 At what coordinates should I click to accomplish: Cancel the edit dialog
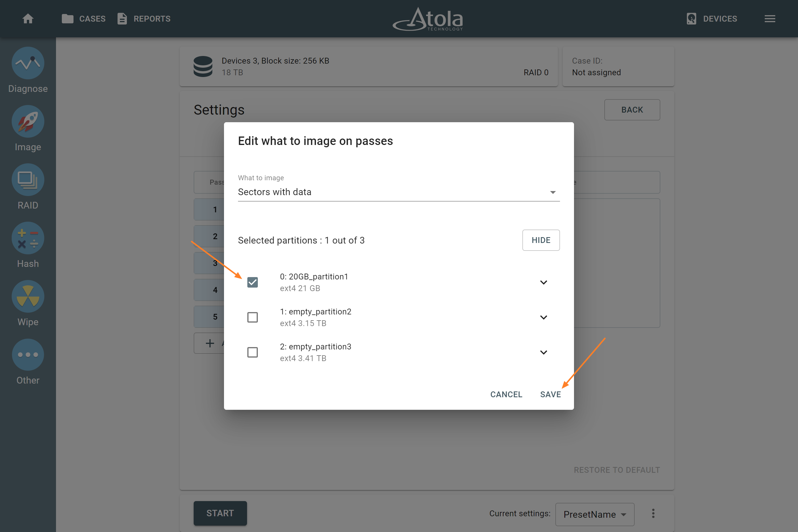click(x=506, y=394)
